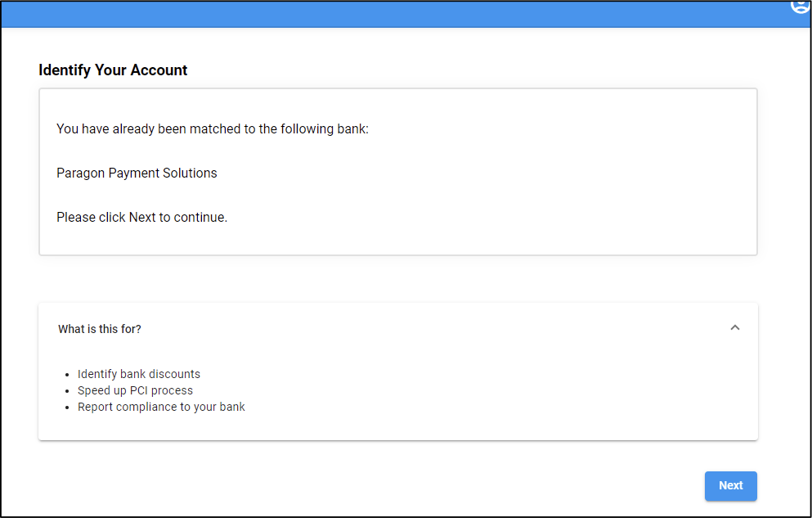This screenshot has width=812, height=518.
Task: Select the "Identify bank discounts" list item
Action: pos(139,374)
